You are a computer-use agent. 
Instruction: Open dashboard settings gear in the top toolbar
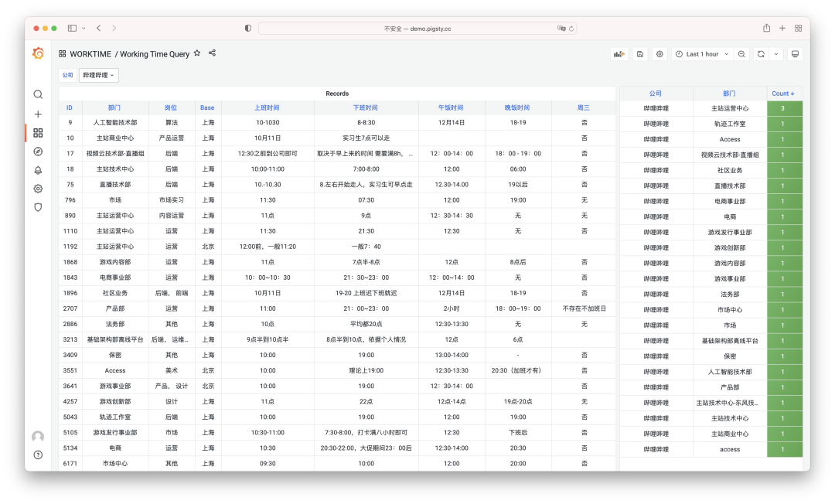pos(659,54)
